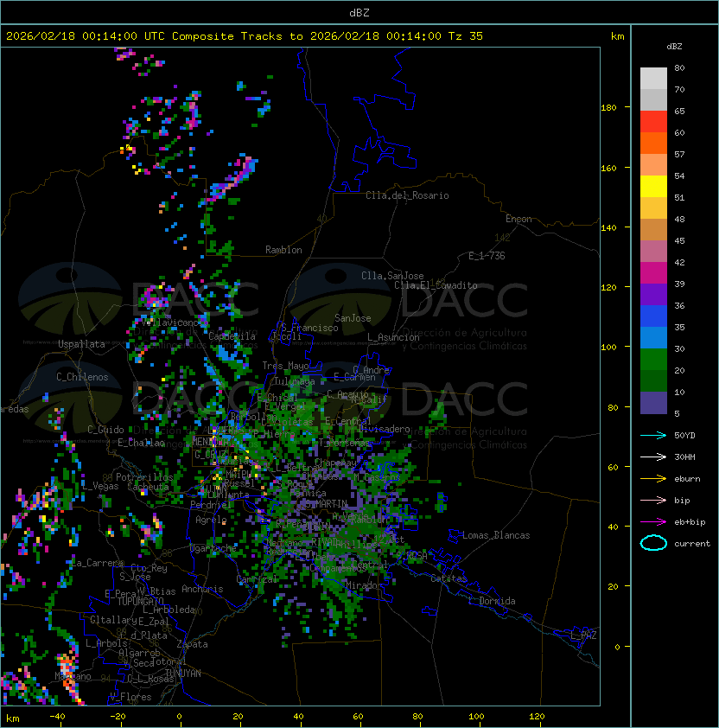Click the '50YD' legend label

(x=684, y=435)
